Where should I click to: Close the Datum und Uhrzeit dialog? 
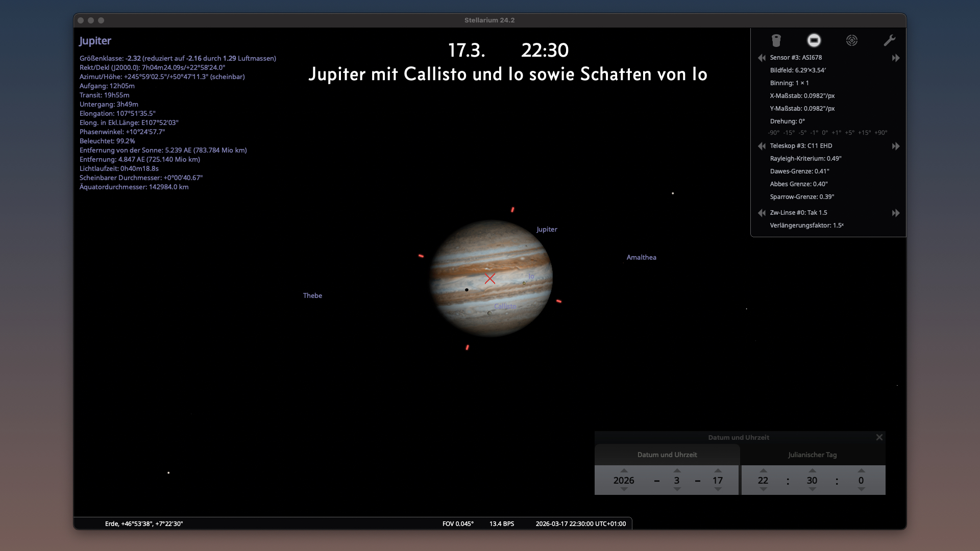point(879,437)
